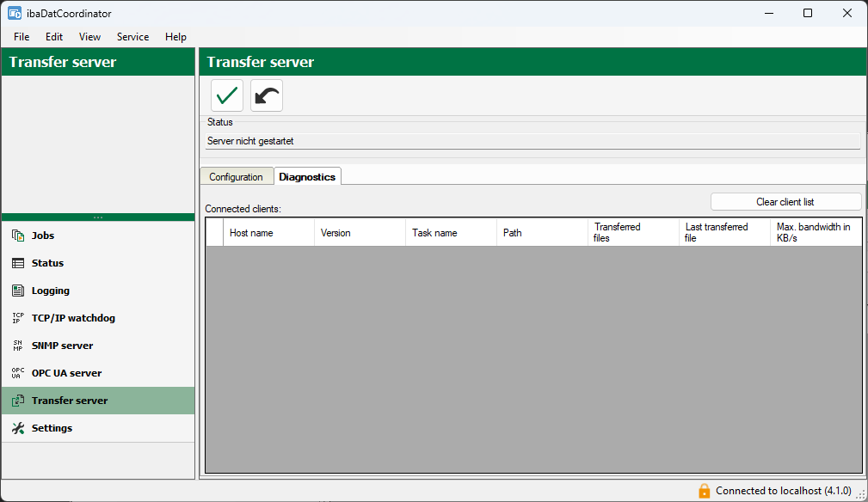Click the Transfer server icon in the sidebar
The height and width of the screenshot is (502, 868).
[x=18, y=401]
